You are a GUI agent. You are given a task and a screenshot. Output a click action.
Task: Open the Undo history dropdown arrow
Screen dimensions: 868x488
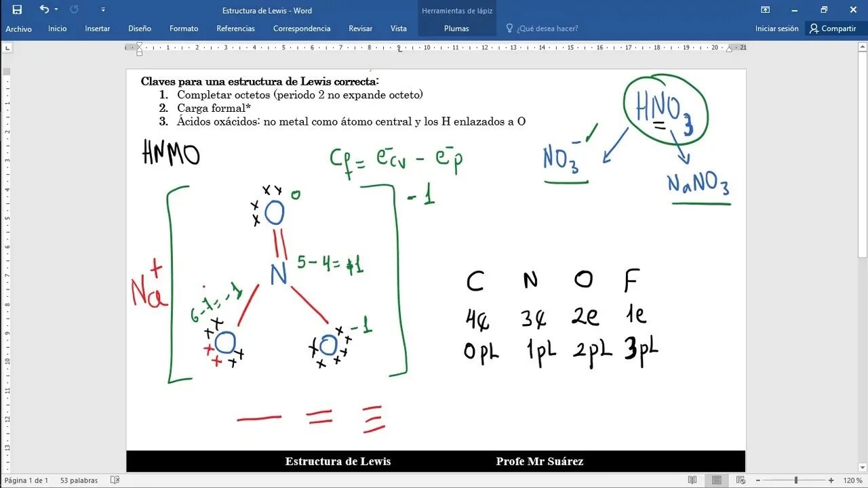56,9
